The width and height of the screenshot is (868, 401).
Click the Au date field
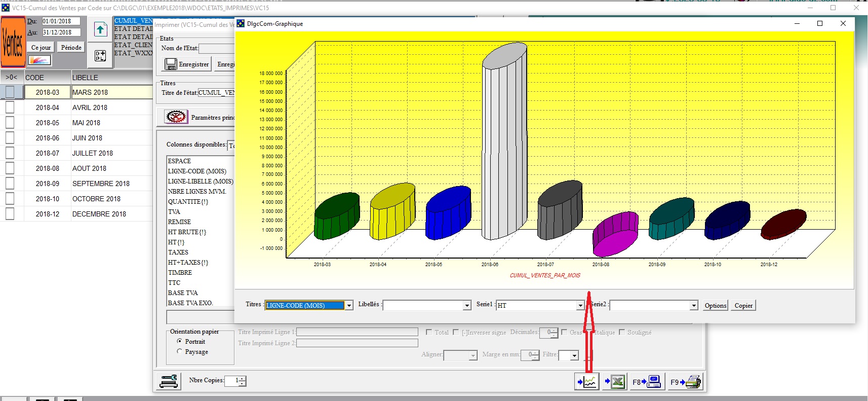click(61, 32)
